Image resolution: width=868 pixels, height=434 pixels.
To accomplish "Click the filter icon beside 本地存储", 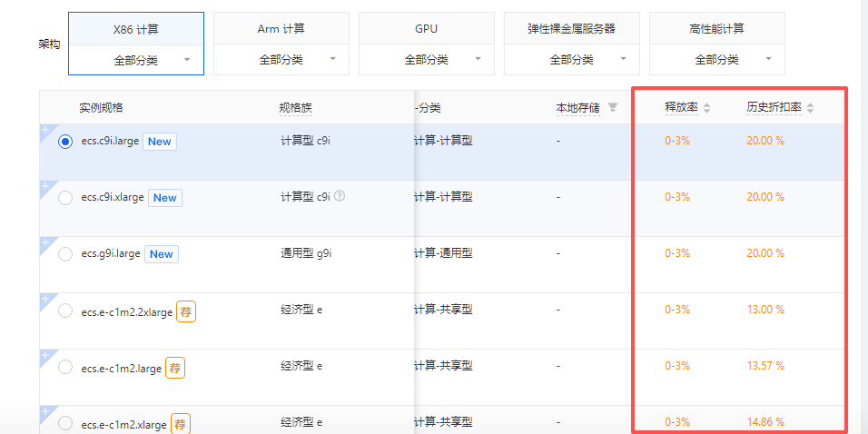I will coord(613,107).
